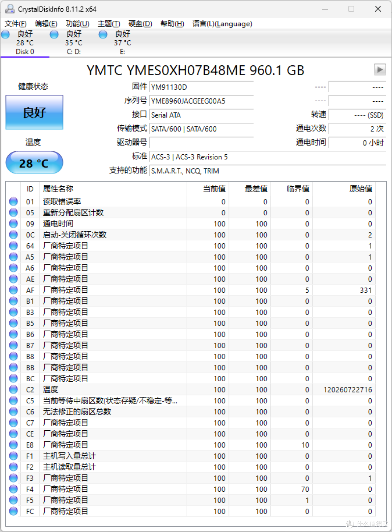Click the 传输模式 SATA/600 field

point(201,129)
